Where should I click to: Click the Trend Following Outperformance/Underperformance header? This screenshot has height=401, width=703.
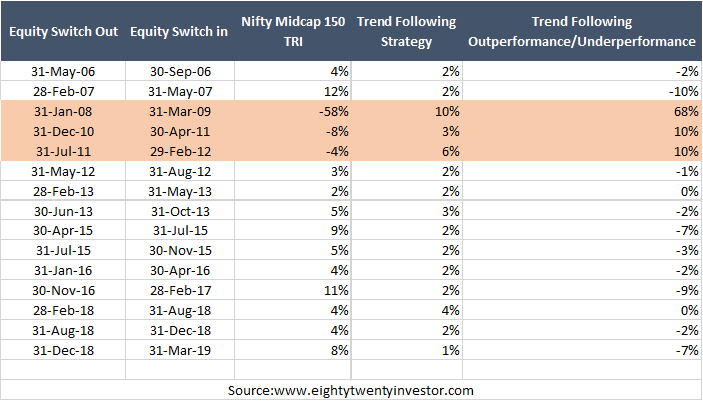tap(582, 31)
